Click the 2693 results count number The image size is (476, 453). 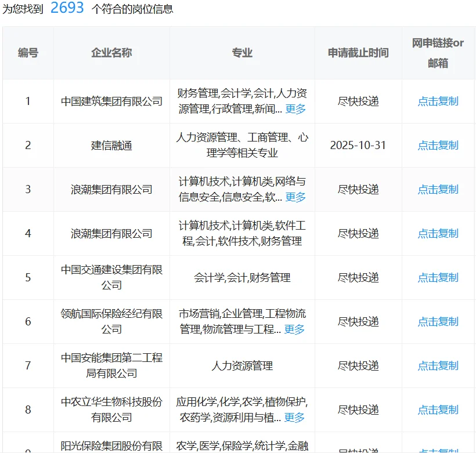click(x=67, y=8)
